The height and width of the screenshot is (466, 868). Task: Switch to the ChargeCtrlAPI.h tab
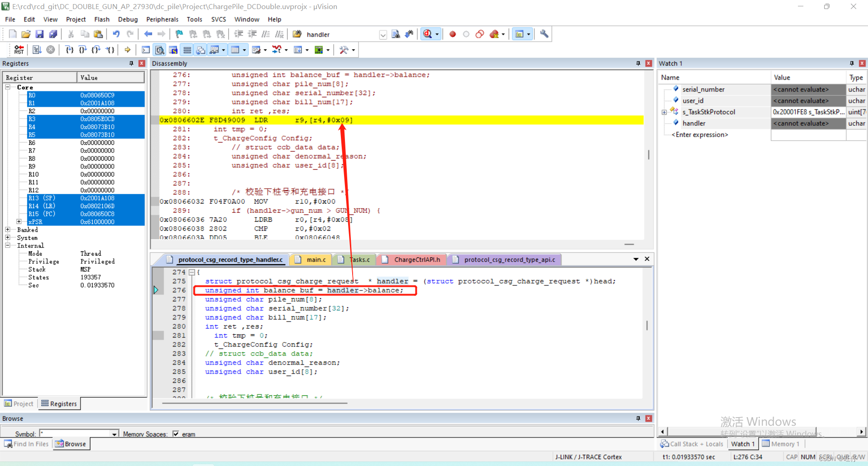pos(411,260)
